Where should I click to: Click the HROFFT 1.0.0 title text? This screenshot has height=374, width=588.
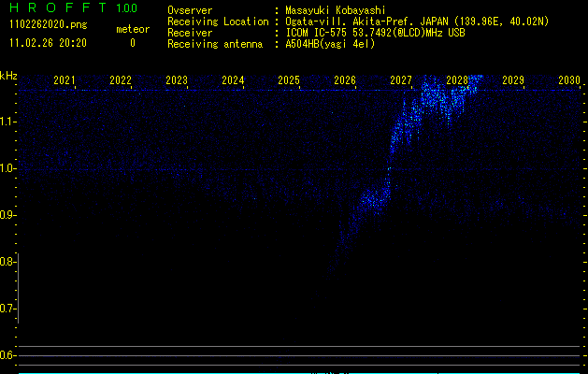(74, 7)
